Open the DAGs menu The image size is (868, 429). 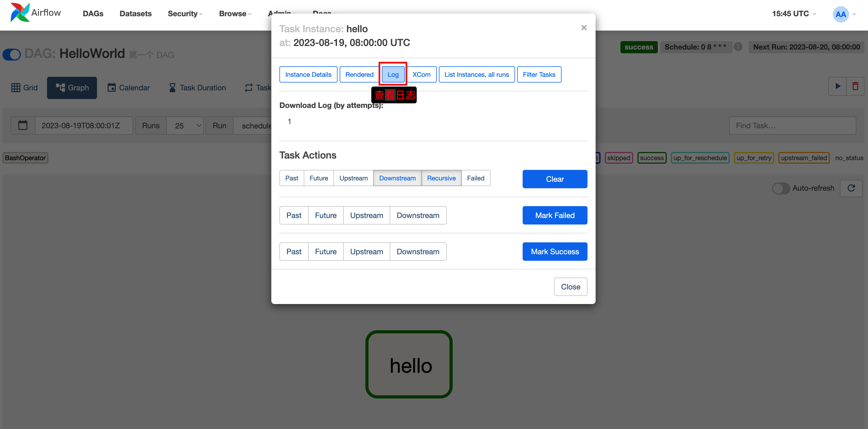click(x=93, y=14)
